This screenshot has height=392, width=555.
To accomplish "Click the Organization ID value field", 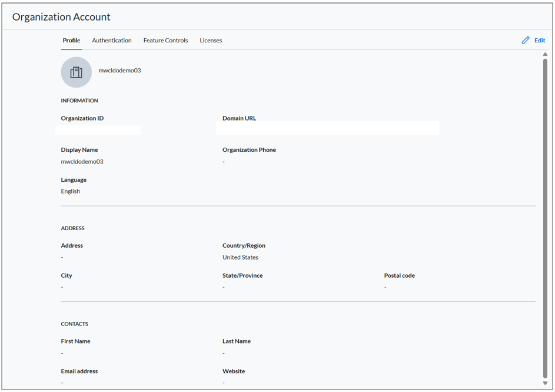I will tap(98, 130).
